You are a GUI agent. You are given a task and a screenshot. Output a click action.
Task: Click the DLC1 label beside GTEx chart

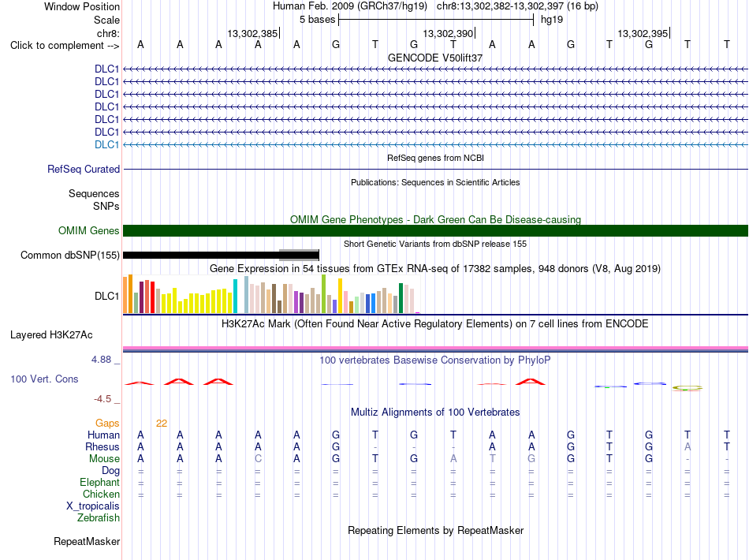point(106,297)
